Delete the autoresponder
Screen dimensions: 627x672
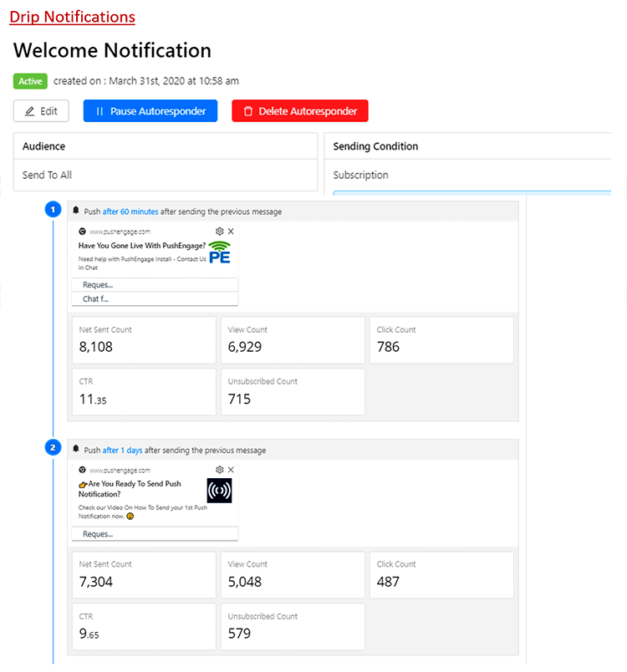click(300, 111)
